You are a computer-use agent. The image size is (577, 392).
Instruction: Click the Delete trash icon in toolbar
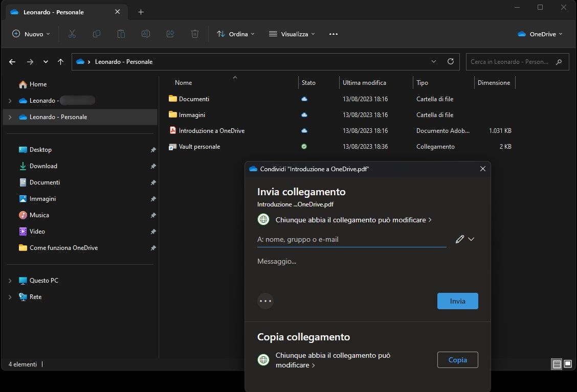tap(195, 34)
